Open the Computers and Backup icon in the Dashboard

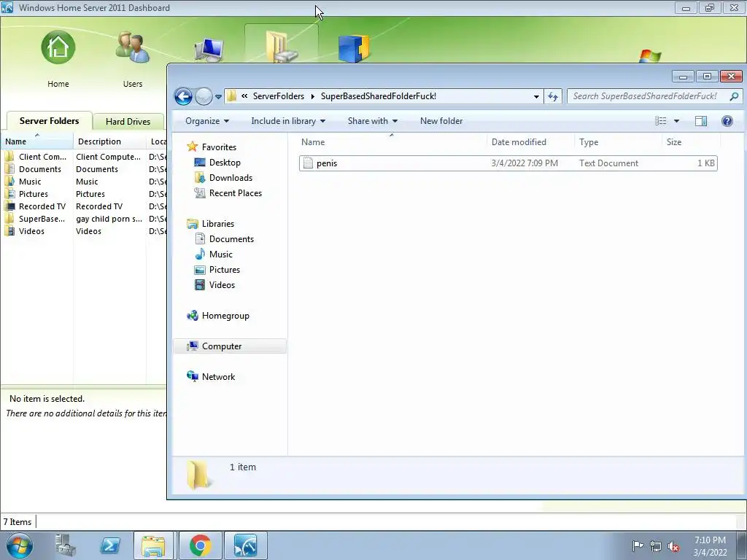(x=209, y=50)
